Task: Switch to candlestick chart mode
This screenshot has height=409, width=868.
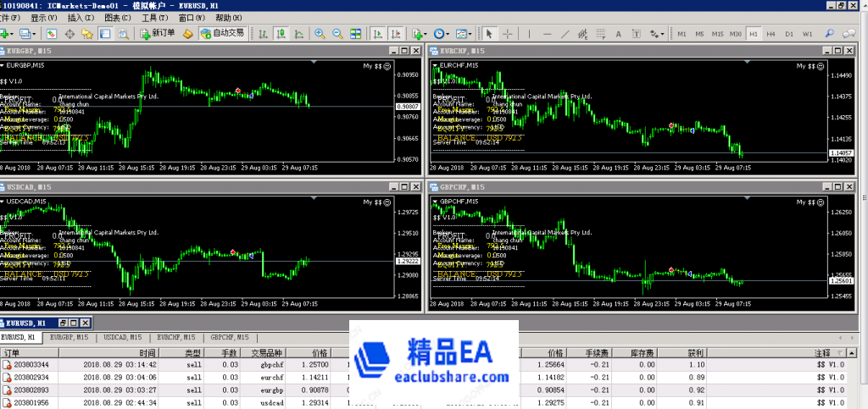Action: [x=282, y=34]
